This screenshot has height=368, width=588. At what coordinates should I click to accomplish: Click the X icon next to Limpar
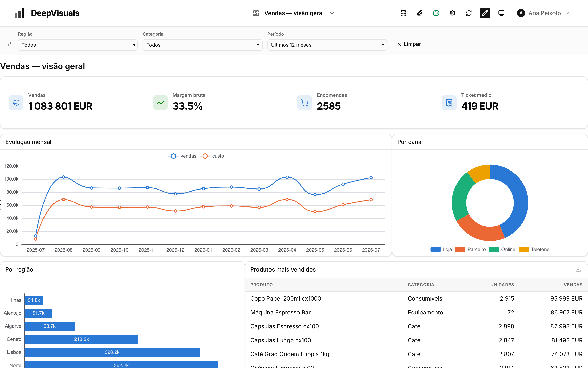[x=399, y=44]
